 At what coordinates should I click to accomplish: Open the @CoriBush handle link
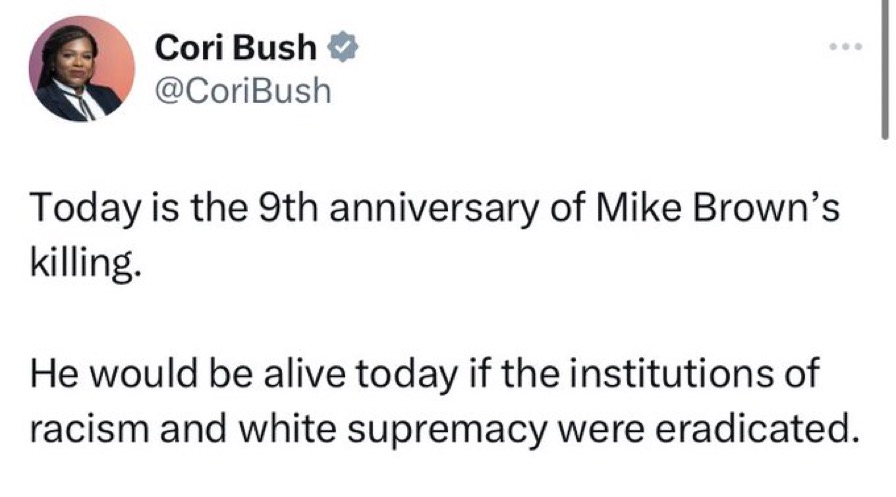(243, 91)
